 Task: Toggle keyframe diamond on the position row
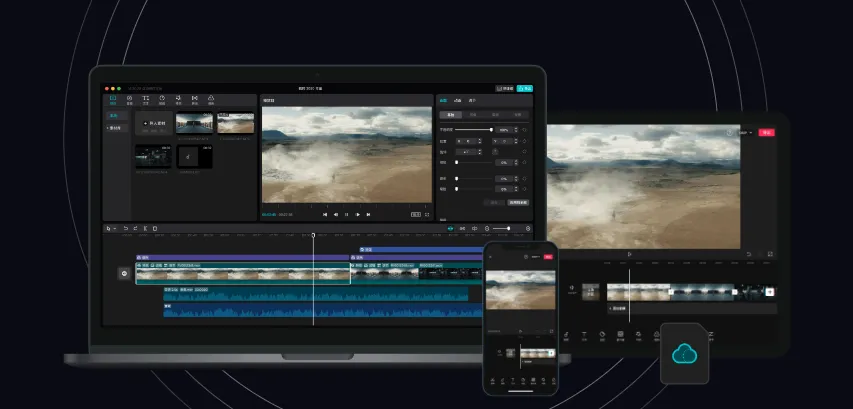point(524,141)
